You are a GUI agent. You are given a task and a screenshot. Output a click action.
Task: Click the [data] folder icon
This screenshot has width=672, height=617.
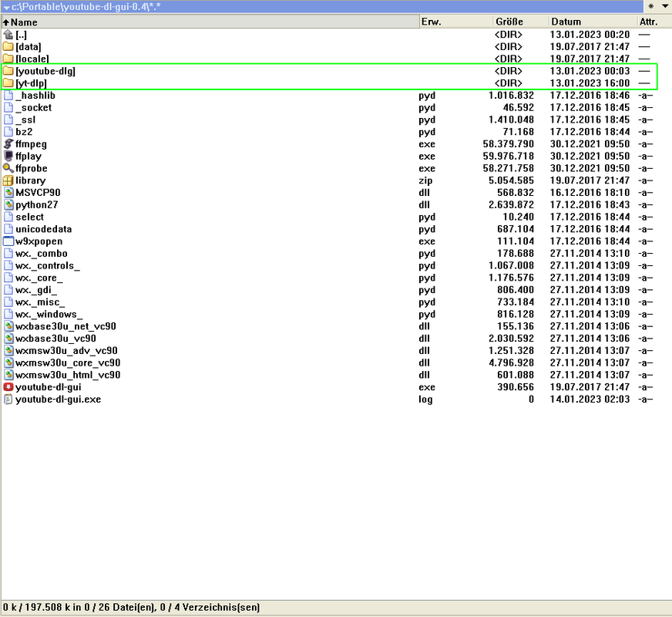(8, 46)
